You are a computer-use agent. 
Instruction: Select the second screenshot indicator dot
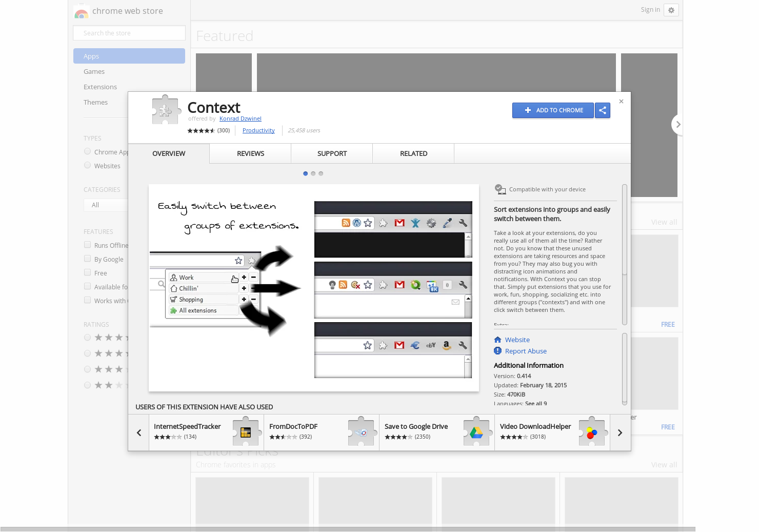pos(313,173)
